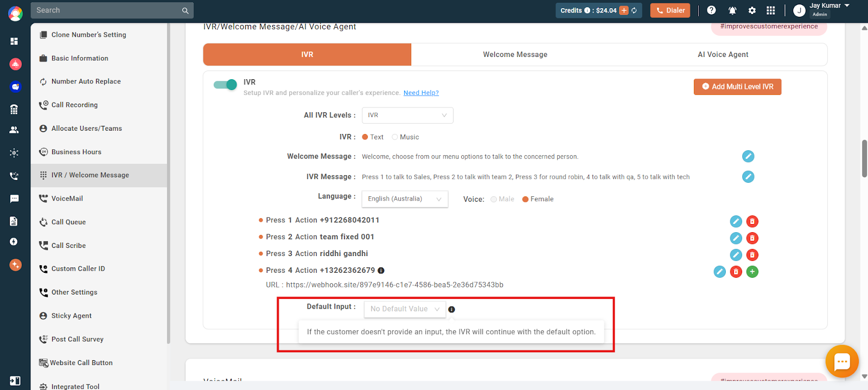Switch to the AI Voice Agent tab
Viewport: 868px width, 390px height.
point(723,54)
